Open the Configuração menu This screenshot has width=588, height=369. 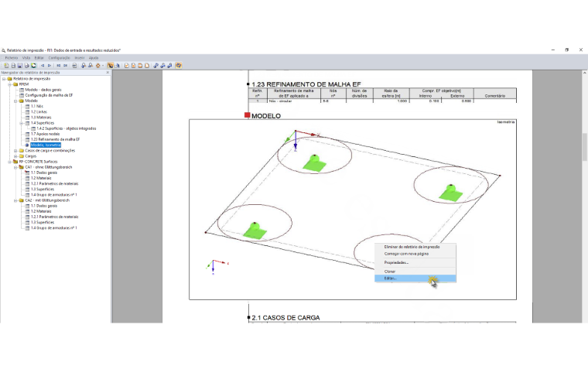[x=60, y=58]
